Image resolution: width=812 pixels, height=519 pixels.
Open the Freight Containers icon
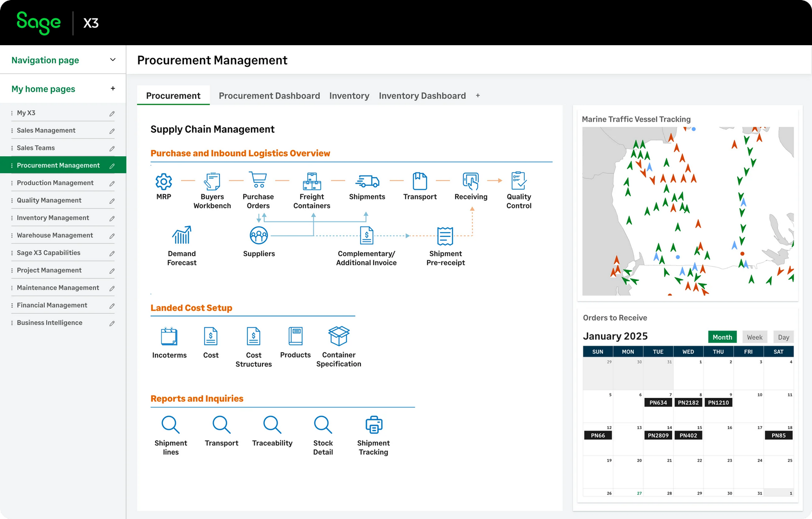point(312,181)
